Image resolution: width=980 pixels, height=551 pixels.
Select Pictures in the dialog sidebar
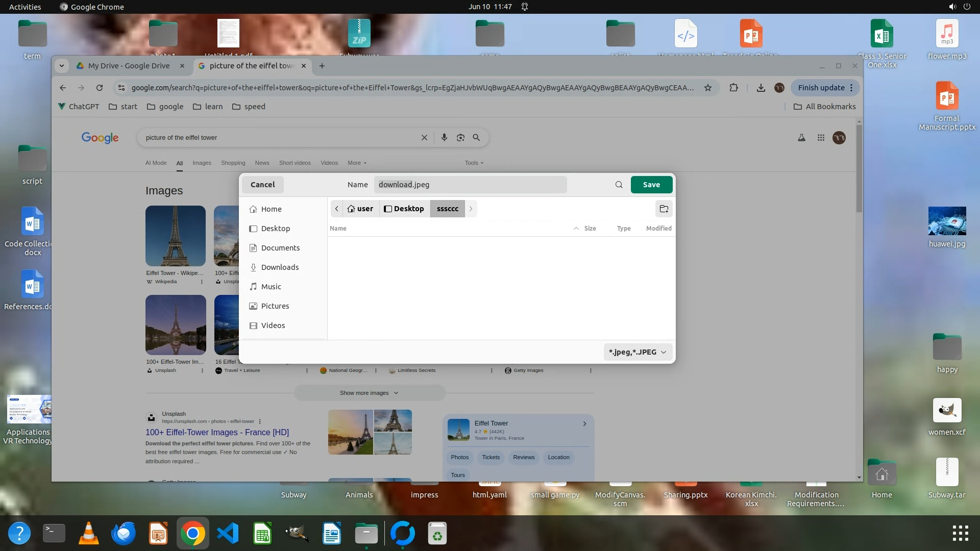pos(275,306)
